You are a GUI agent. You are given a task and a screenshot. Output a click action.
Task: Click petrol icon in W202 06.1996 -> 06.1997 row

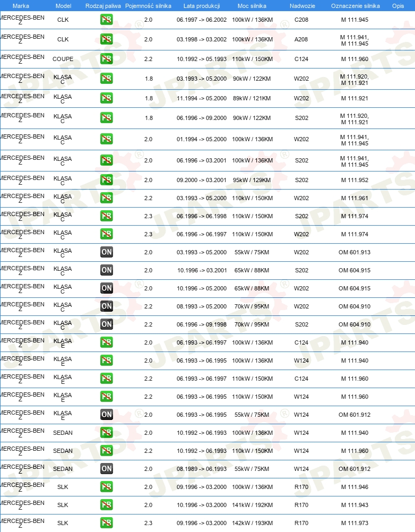pyautogui.click(x=107, y=234)
